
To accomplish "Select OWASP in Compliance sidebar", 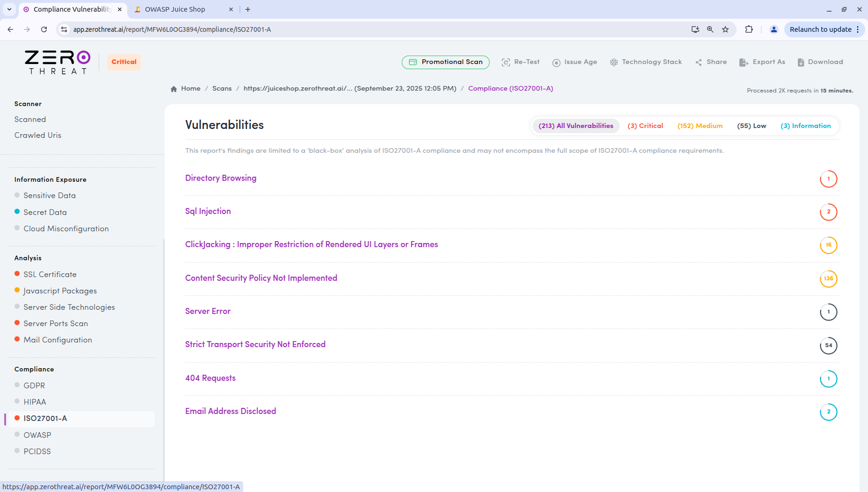I will [37, 435].
